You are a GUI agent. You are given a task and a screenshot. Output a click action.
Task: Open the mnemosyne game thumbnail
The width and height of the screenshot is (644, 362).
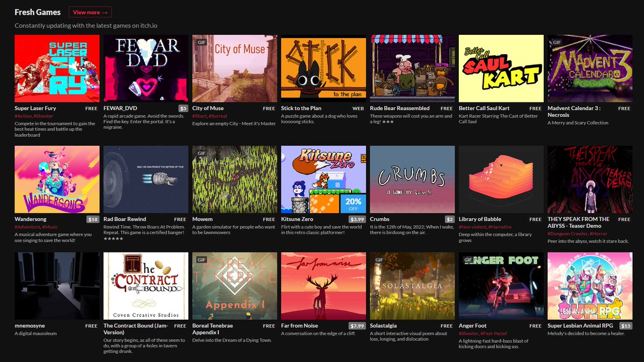[57, 286]
